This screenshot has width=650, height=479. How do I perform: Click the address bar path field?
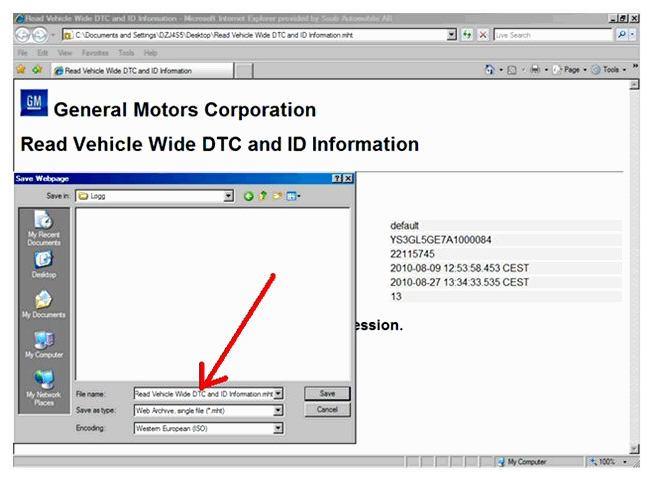click(255, 35)
